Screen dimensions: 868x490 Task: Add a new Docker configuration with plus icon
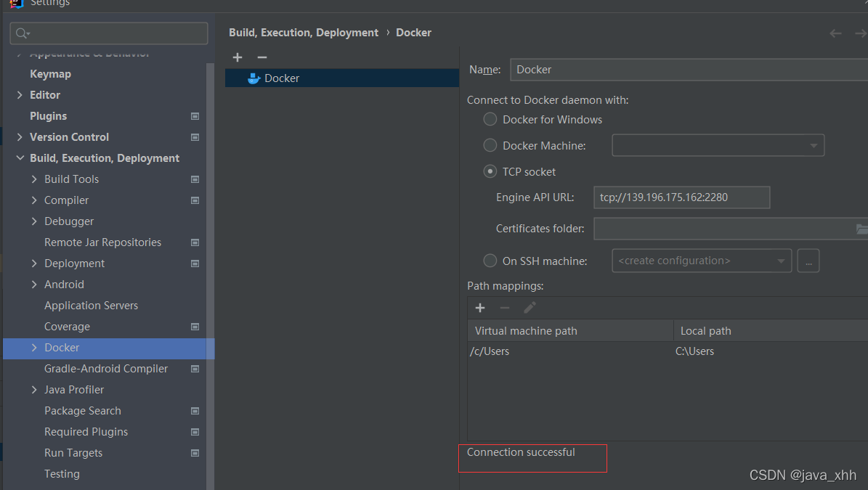[238, 57]
